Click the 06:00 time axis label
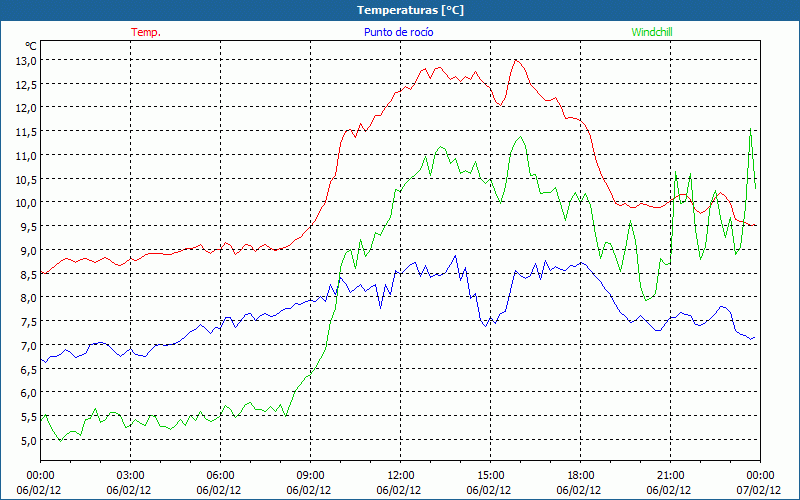 pyautogui.click(x=220, y=475)
